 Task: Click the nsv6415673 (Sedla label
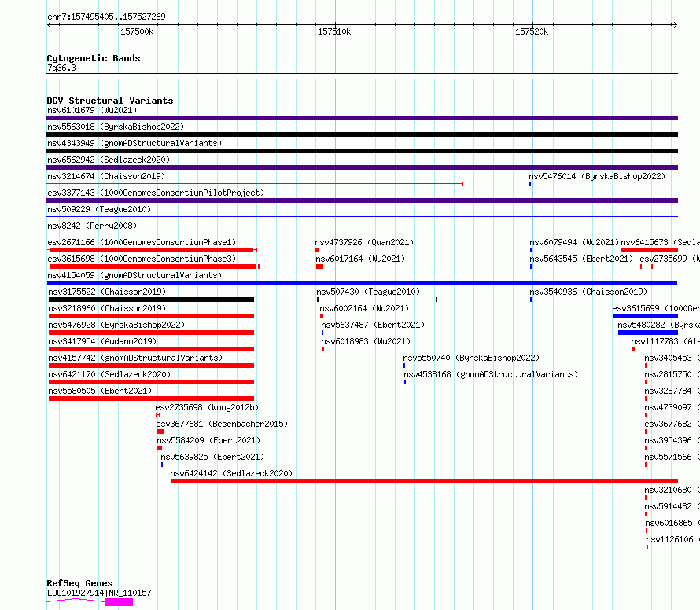[x=660, y=242]
